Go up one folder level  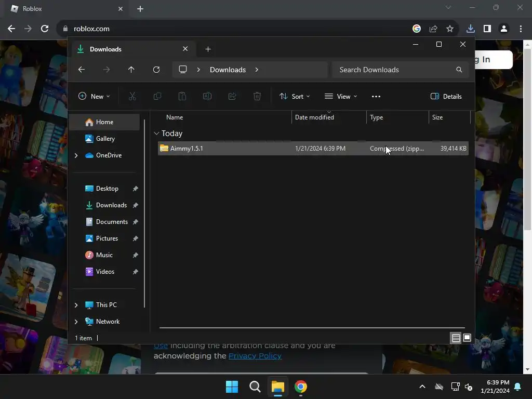131,70
